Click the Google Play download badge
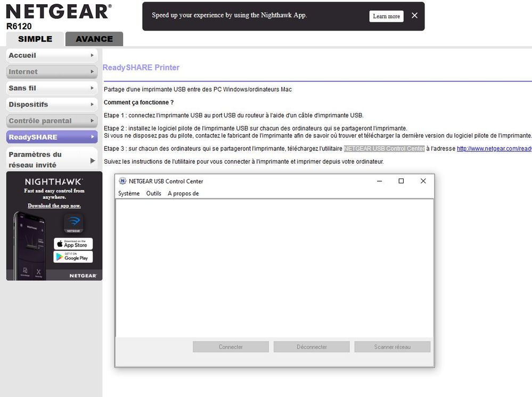Viewport: 532px width, 397px height. [73, 257]
